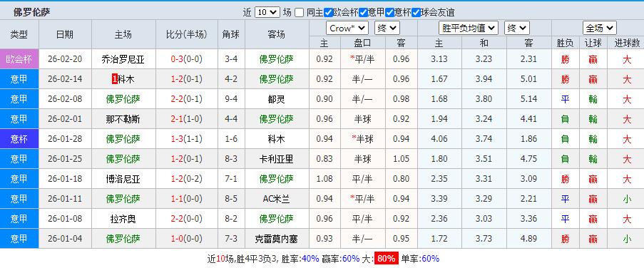Image resolution: width=644 pixels, height=268 pixels.
Task: Click the 輸 handicap result in the 卡利亚里 row
Action: [x=593, y=159]
